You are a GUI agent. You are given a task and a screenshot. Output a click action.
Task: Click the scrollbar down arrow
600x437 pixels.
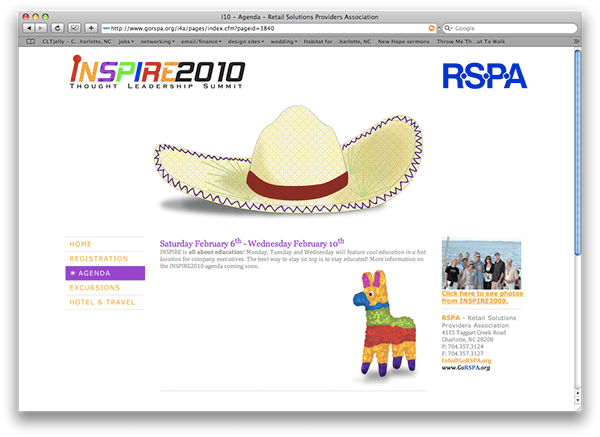click(x=577, y=400)
